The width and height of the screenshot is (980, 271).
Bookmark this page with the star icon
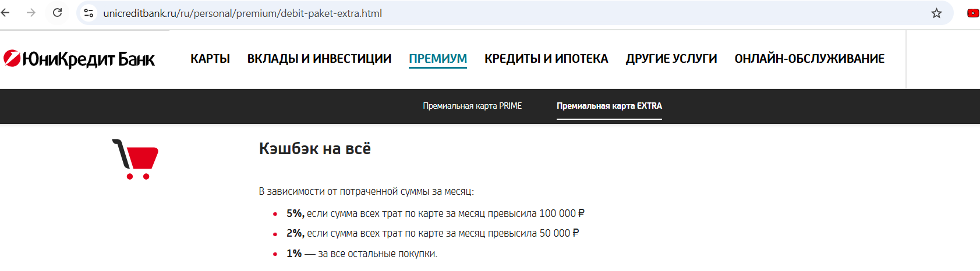click(x=936, y=13)
